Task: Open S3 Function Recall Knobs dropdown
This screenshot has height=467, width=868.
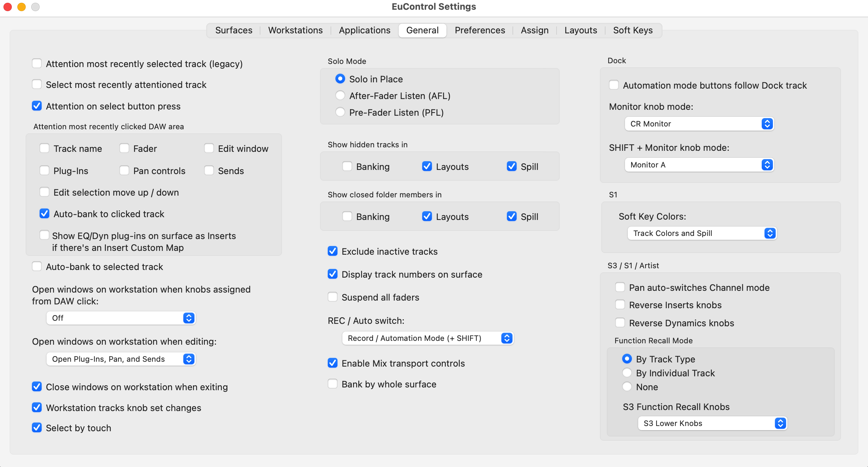Action: 712,423
